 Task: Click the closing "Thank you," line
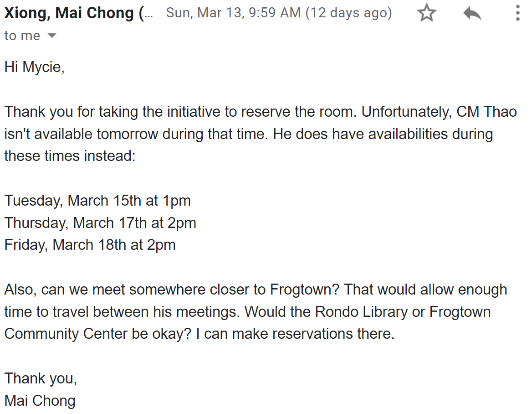click(41, 378)
